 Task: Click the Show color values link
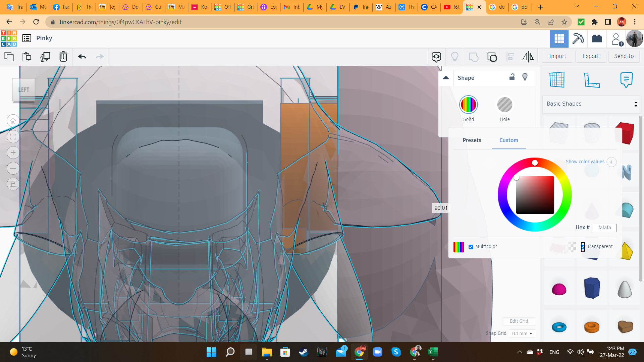(x=585, y=162)
